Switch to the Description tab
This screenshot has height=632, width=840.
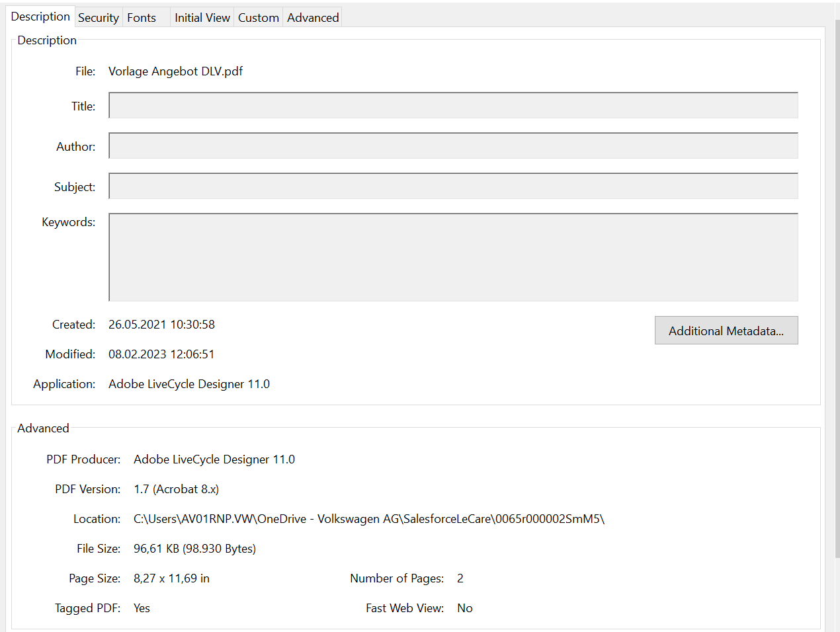[x=40, y=17]
